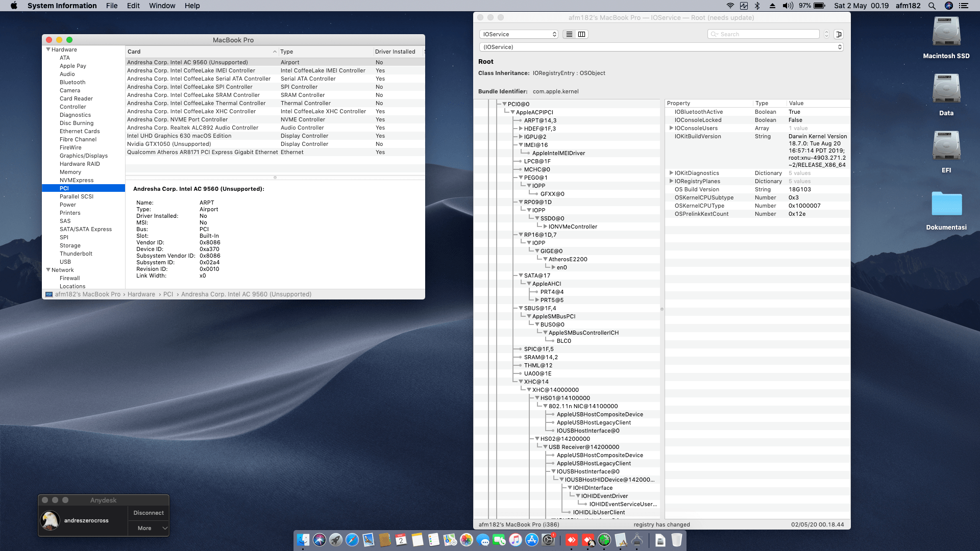Open Reminders app in the Dock
Viewport: 980px width, 551px height.
pos(434,540)
